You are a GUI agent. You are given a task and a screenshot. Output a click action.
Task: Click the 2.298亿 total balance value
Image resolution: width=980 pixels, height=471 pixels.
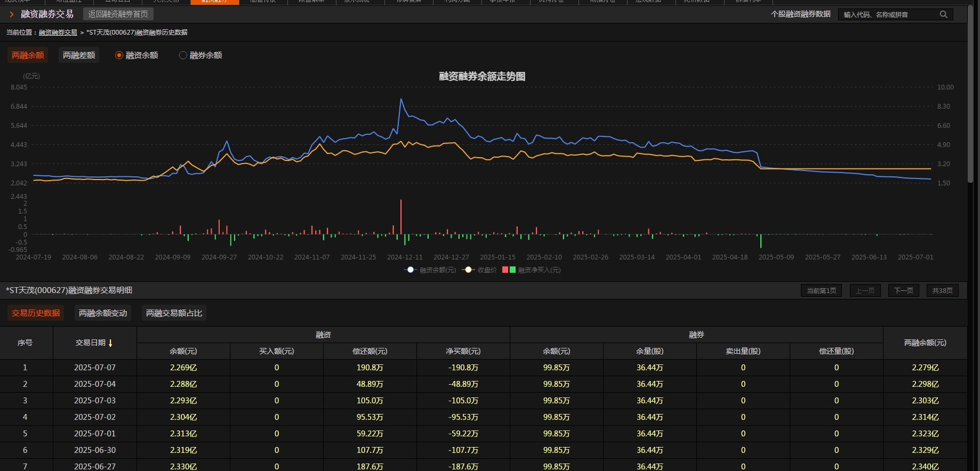pos(925,384)
